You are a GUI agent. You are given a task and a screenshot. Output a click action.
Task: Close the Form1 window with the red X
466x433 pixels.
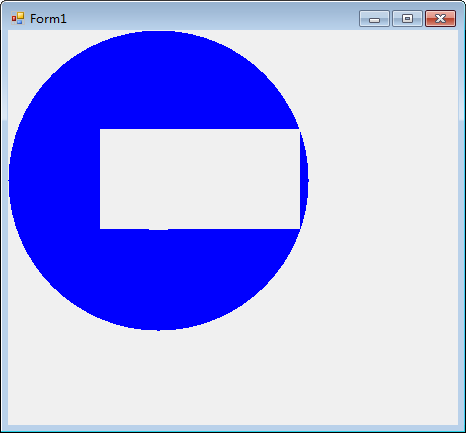pos(440,19)
